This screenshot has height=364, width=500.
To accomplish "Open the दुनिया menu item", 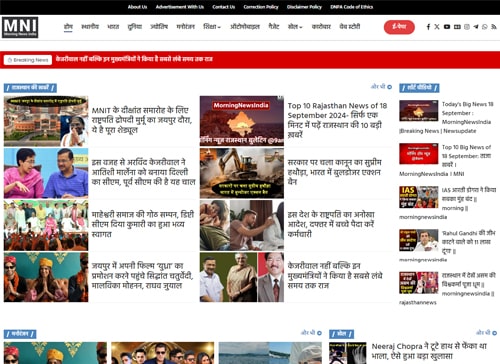I will [x=135, y=27].
